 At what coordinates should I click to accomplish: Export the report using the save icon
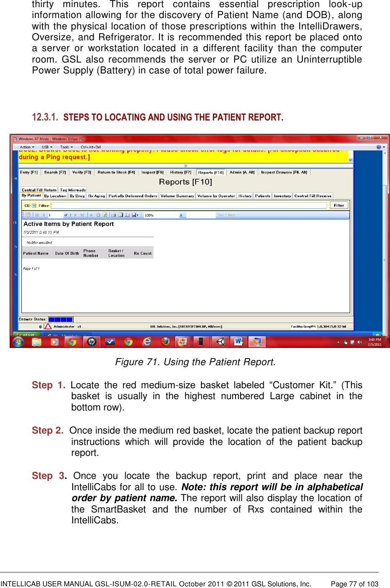[133, 215]
